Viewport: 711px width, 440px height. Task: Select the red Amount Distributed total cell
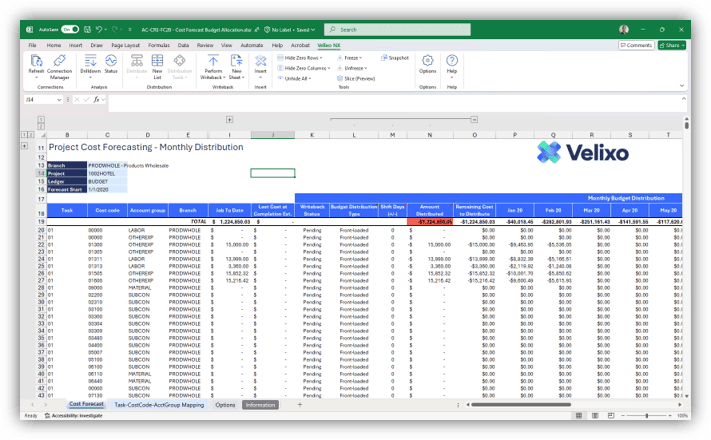click(x=430, y=222)
